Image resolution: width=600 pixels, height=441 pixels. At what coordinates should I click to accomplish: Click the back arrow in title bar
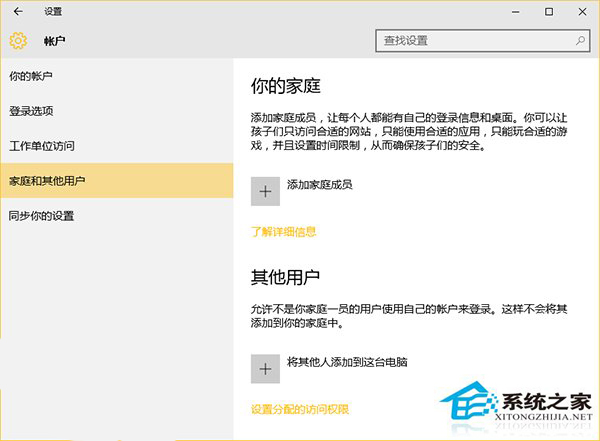18,12
